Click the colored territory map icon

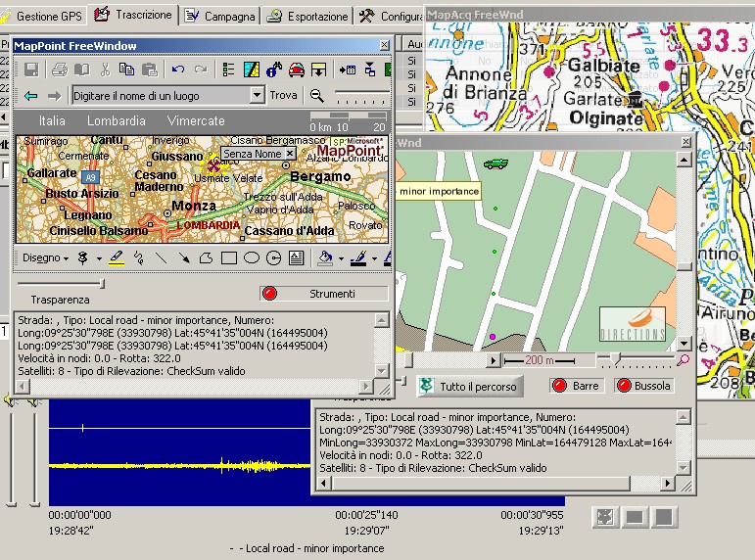coord(252,70)
